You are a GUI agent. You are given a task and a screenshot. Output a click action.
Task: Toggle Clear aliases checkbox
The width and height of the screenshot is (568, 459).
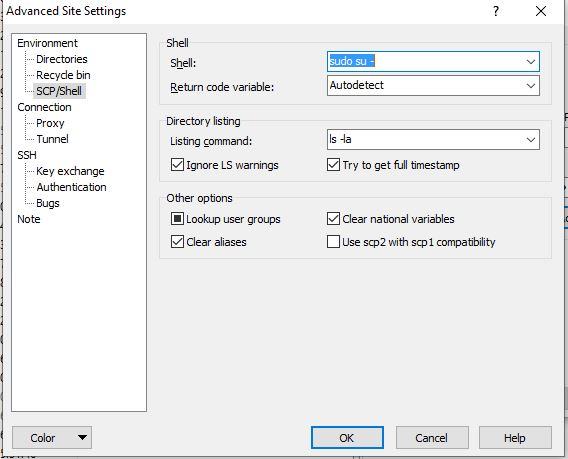[177, 242]
